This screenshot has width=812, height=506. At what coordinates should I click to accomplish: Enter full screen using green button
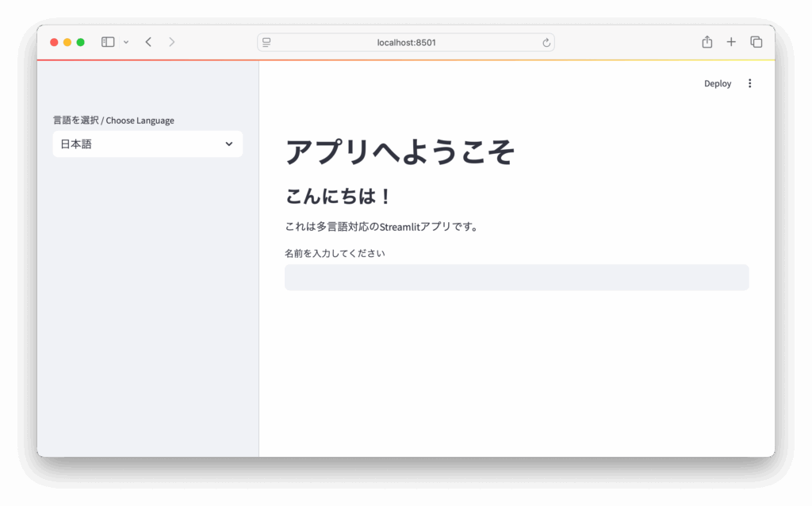[80, 42]
